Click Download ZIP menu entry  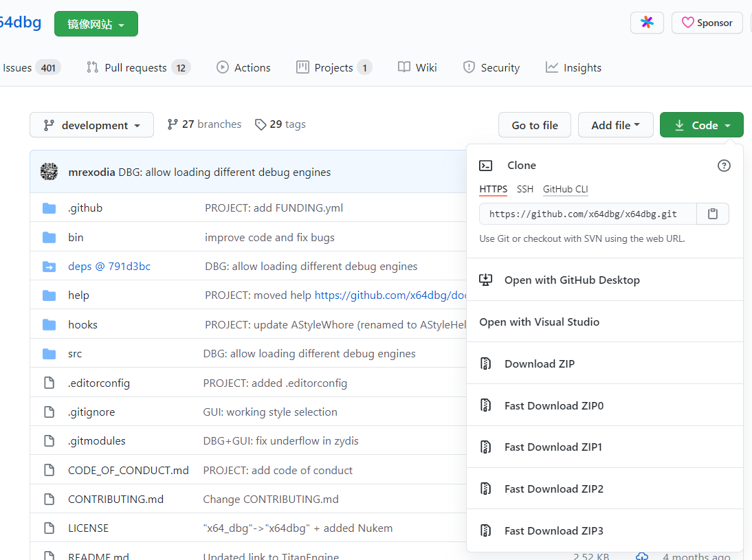click(605, 363)
